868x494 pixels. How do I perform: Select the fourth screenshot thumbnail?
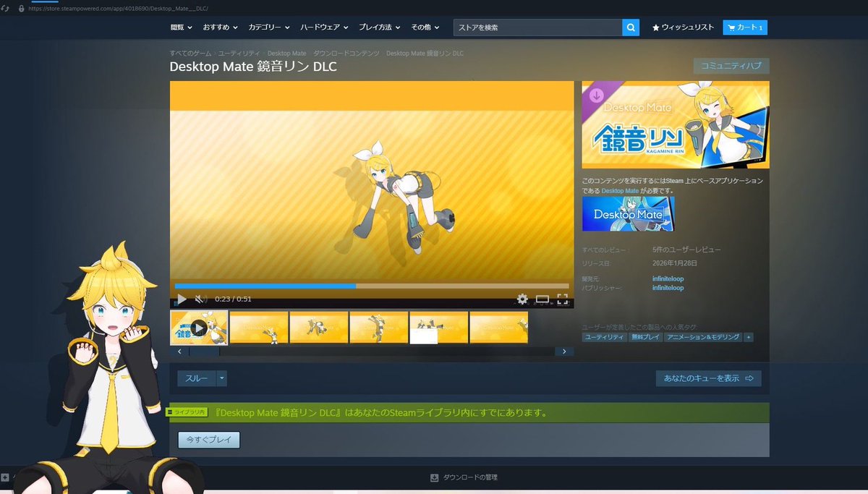coord(379,328)
